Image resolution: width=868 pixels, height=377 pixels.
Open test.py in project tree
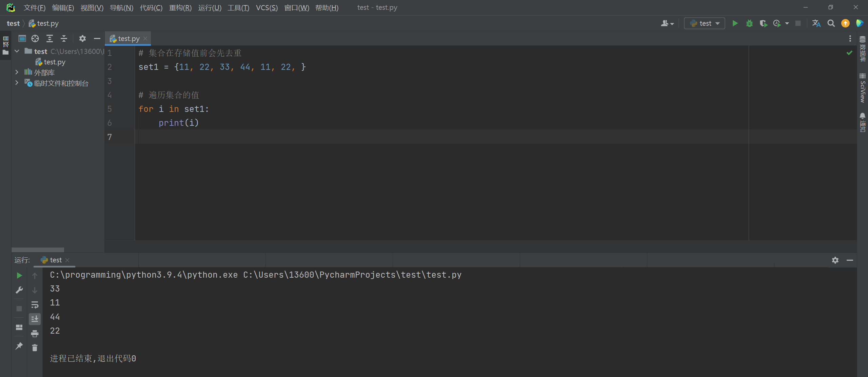click(54, 62)
